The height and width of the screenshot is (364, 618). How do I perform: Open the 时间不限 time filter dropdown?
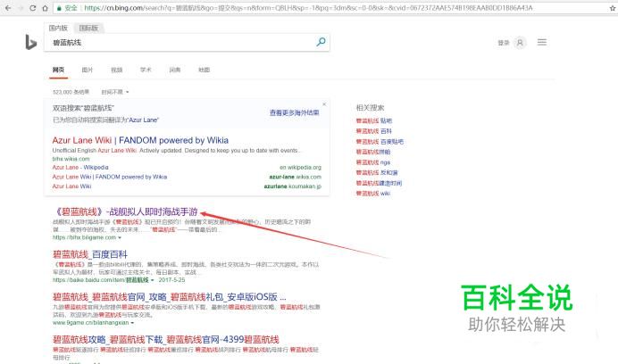115,92
